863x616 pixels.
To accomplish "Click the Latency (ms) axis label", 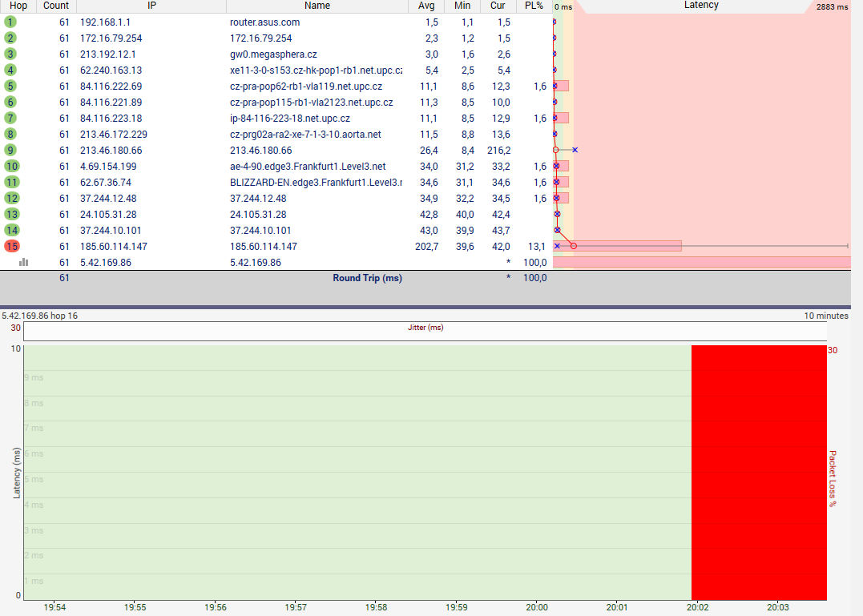I will [17, 473].
